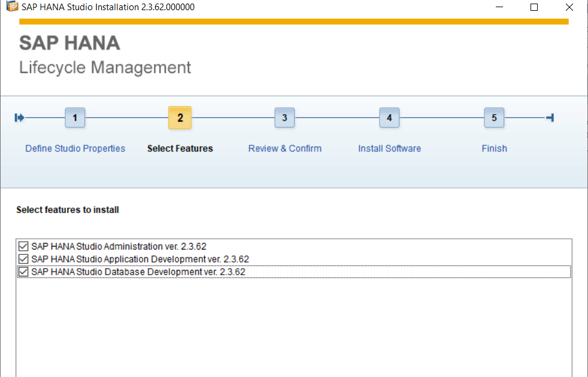588x377 pixels.
Task: Click the step 3 circle icon
Action: [284, 118]
